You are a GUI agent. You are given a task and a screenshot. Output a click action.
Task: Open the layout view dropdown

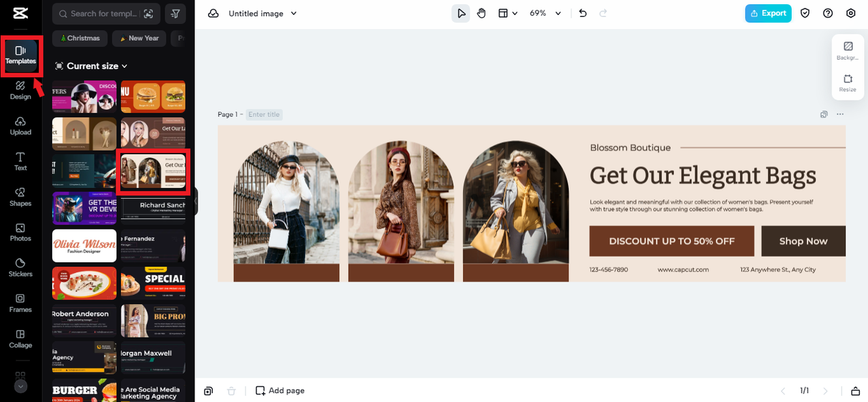tap(508, 13)
